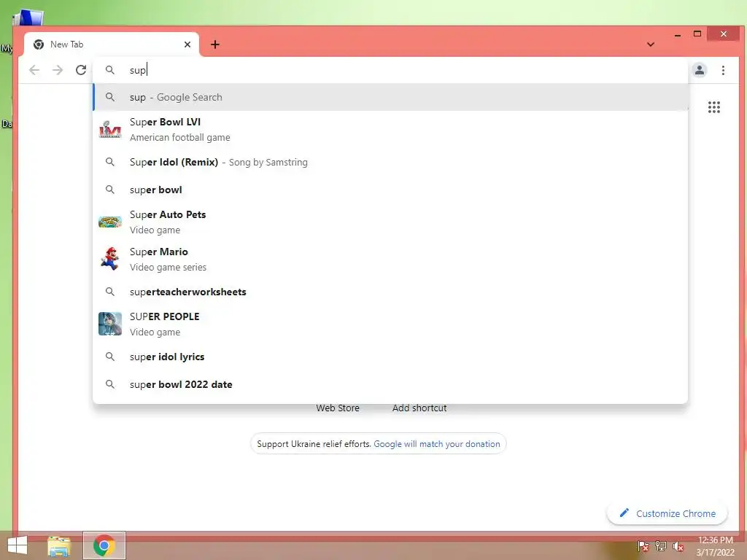Select the 'super bowl' suggestion
The height and width of the screenshot is (560, 747).
pos(391,190)
